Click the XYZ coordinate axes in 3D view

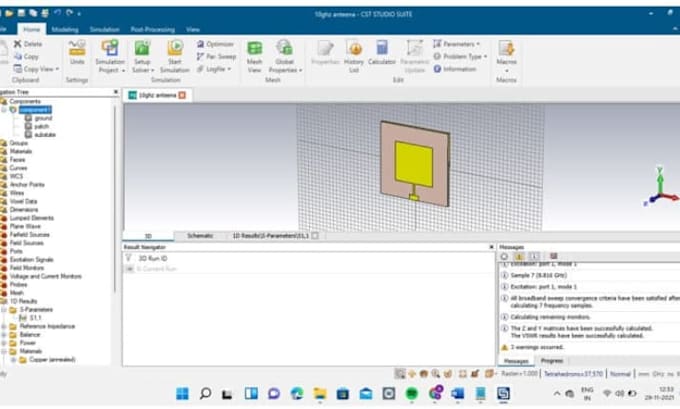[x=660, y=187]
